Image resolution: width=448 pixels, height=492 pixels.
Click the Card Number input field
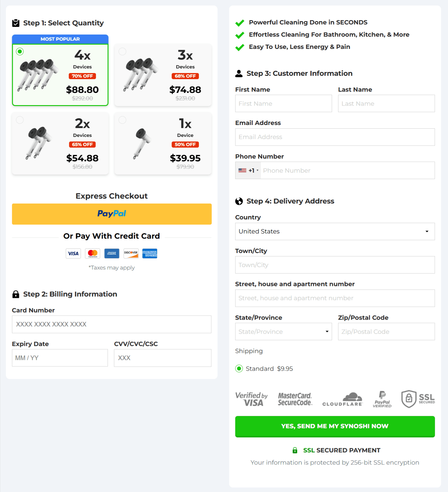111,324
